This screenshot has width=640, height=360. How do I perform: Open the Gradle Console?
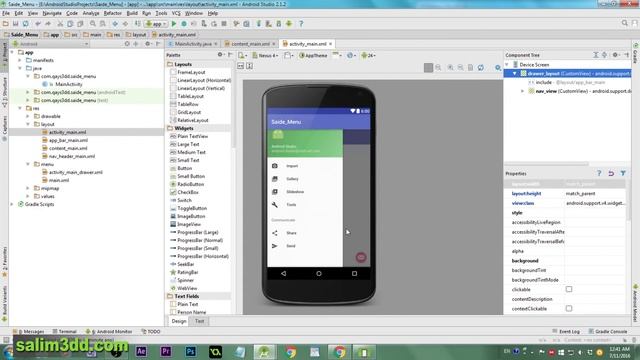[608, 331]
